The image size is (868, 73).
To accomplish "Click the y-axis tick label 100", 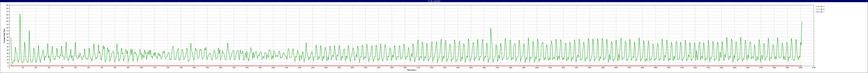I will (7, 34).
